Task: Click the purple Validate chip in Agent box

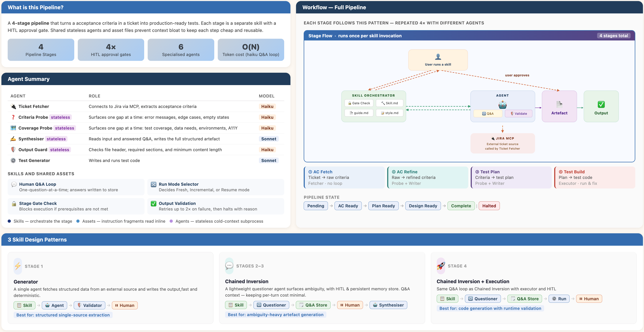Action: point(518,114)
